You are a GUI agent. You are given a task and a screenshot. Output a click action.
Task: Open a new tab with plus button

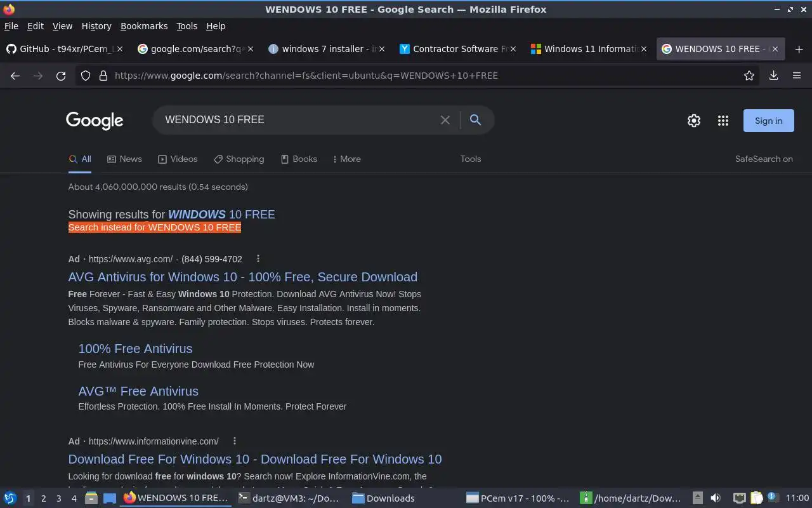pyautogui.click(x=799, y=49)
